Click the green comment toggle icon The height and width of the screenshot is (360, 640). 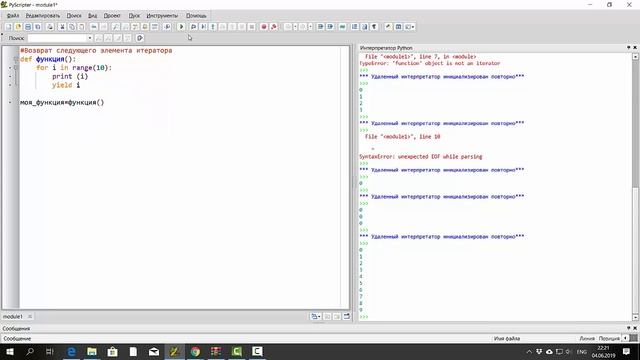click(x=342, y=27)
